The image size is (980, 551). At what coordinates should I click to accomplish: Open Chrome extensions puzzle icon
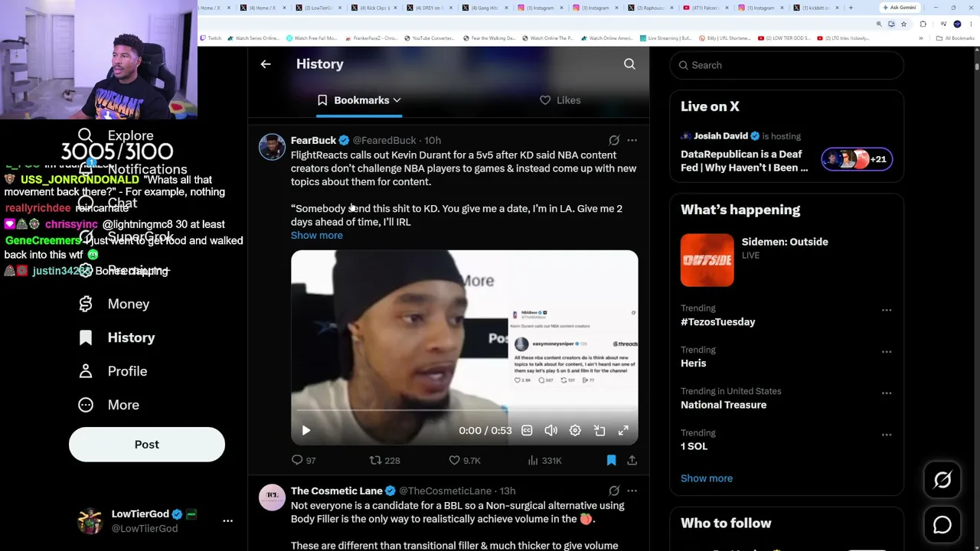(923, 24)
